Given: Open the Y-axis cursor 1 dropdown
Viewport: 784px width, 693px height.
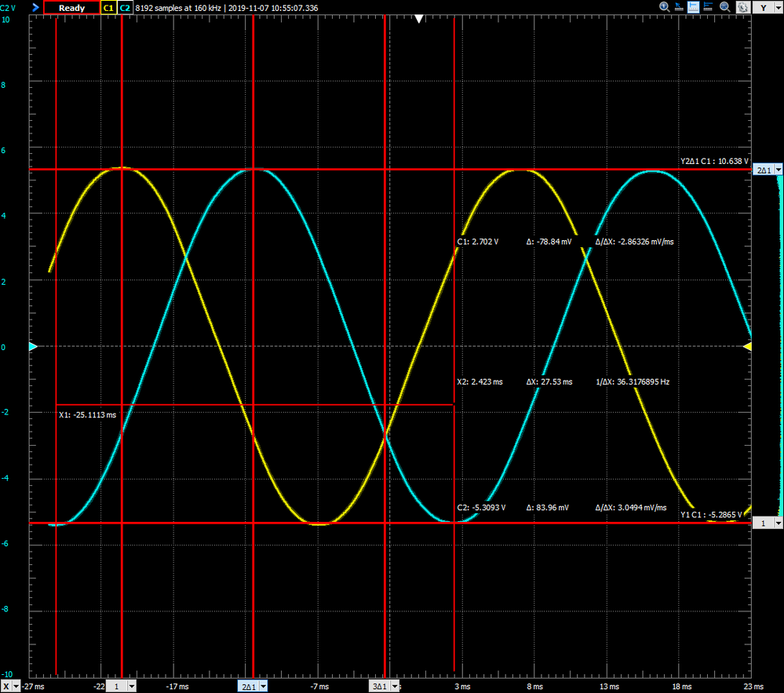Looking at the screenshot, I should [779, 523].
